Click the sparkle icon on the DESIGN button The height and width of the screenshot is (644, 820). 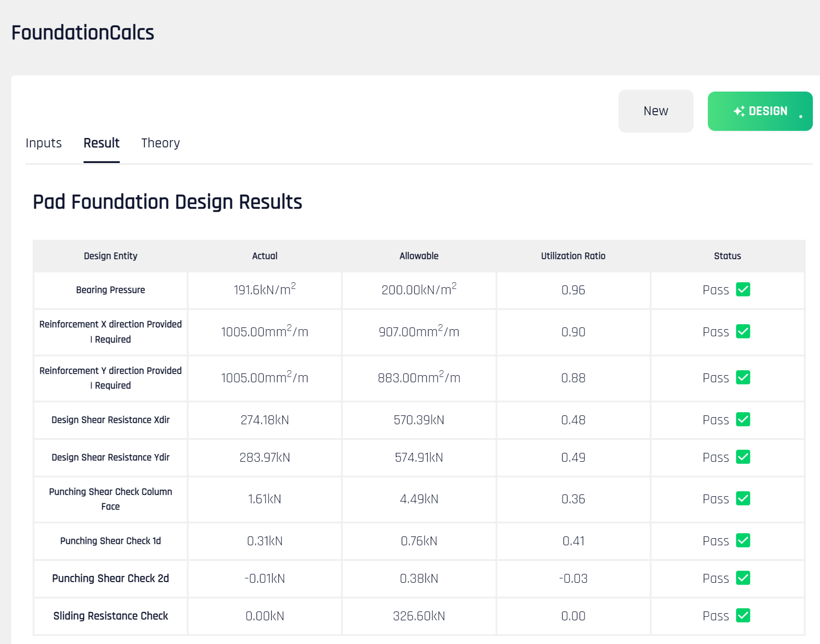click(740, 111)
